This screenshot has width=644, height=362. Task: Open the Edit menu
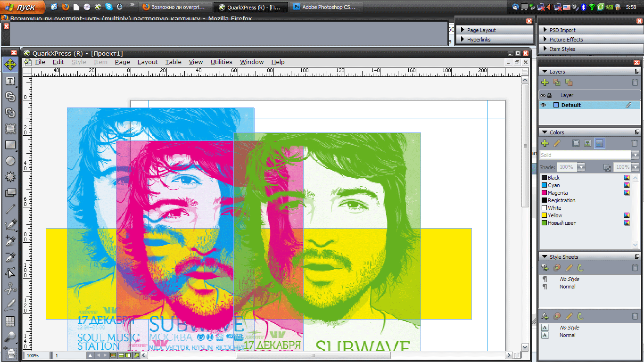(58, 62)
